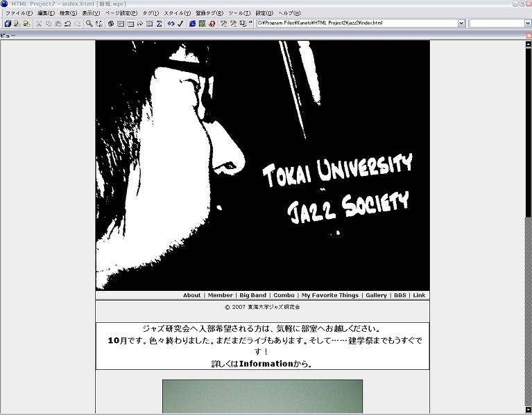Open the ヘルプ(H) menu

click(289, 13)
